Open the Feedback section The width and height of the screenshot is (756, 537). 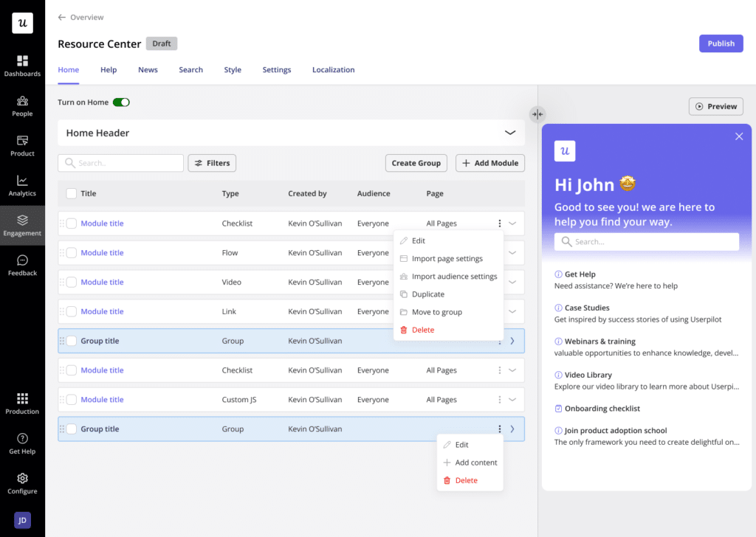coord(22,266)
